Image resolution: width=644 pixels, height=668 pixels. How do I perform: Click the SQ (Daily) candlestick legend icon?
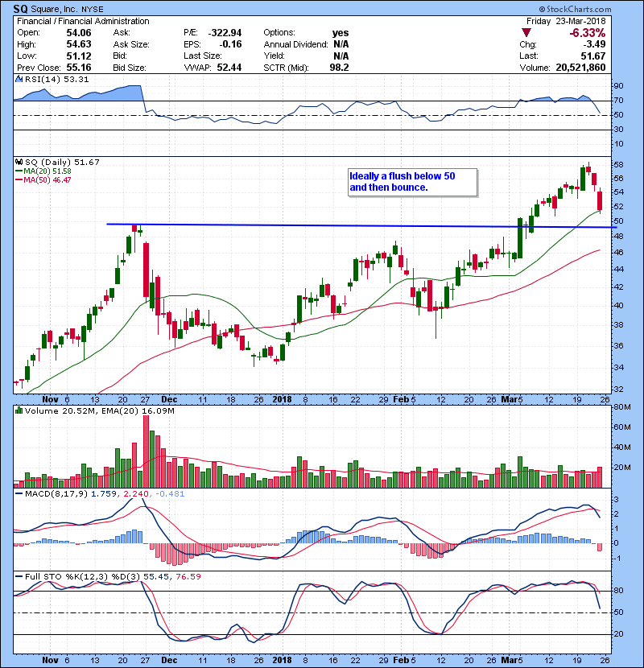(x=18, y=162)
